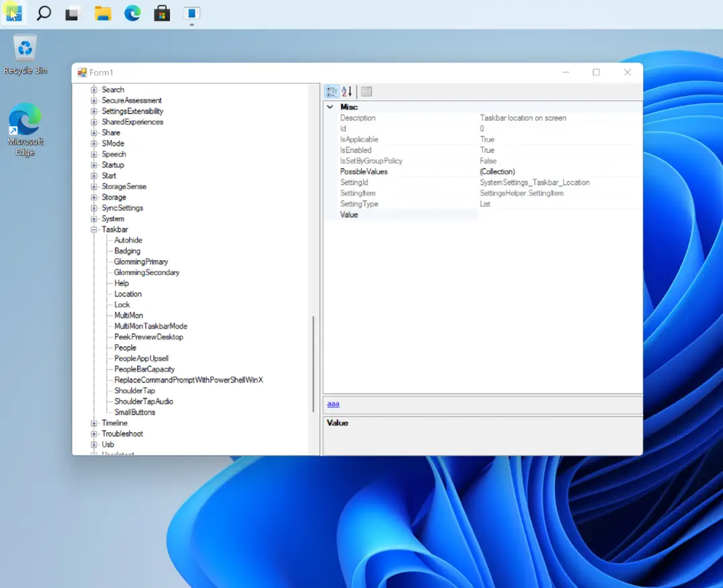Viewport: 723px width, 588px height.
Task: Open the Windows Start button
Action: 14,13
